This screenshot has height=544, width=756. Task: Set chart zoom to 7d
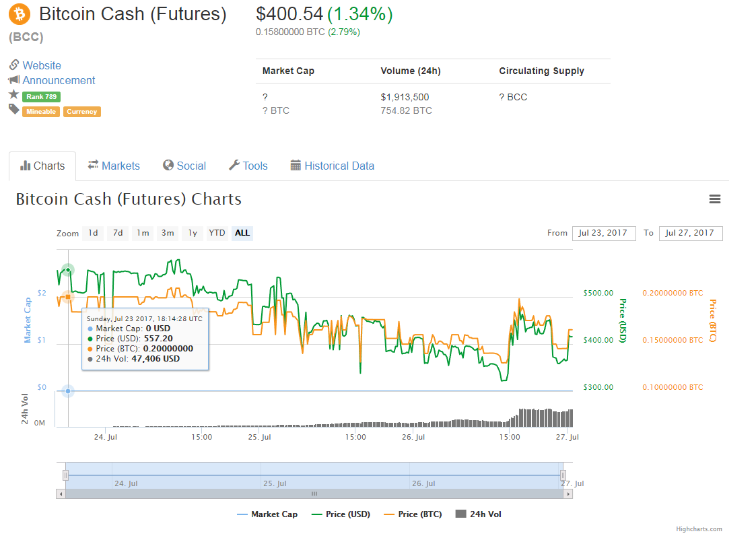tap(118, 234)
